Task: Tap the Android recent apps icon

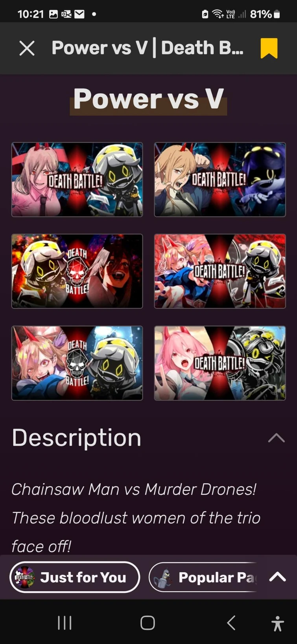Action: pyautogui.click(x=65, y=623)
